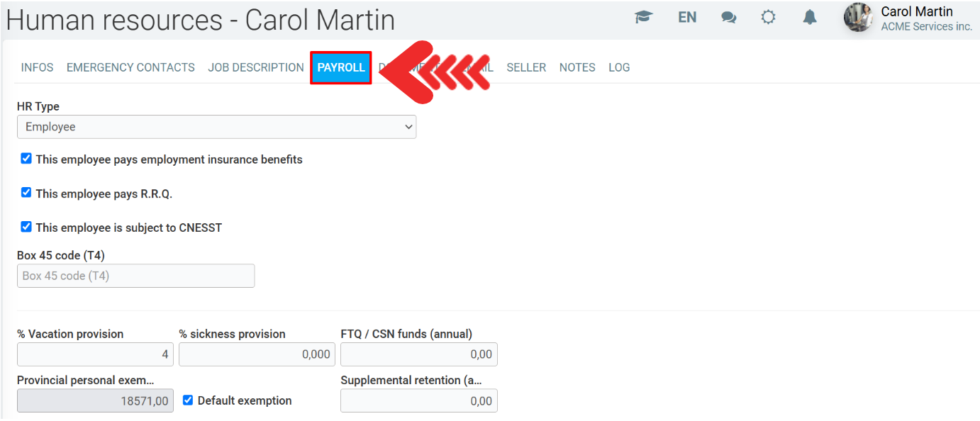This screenshot has width=980, height=421.
Task: Select the Payroll tab
Action: point(341,67)
